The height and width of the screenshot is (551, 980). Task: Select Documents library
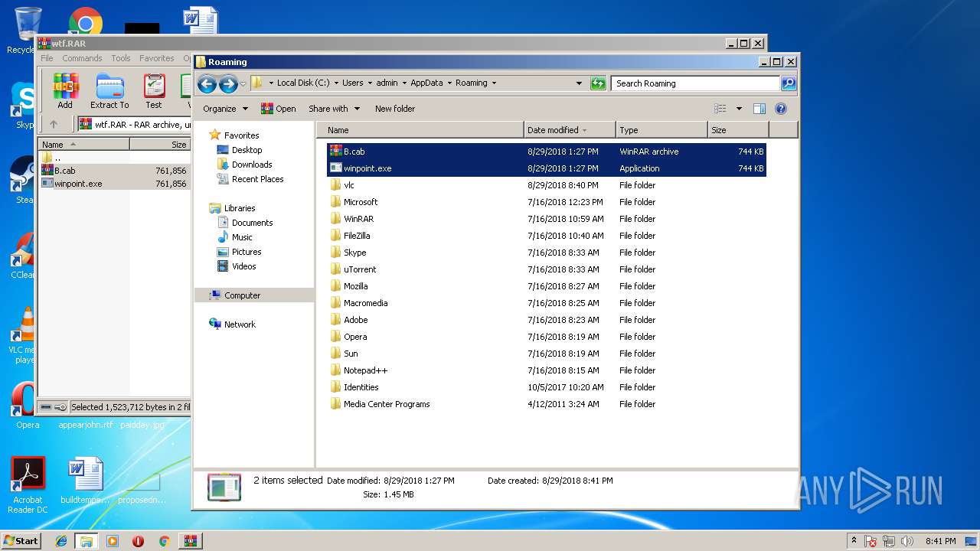252,223
